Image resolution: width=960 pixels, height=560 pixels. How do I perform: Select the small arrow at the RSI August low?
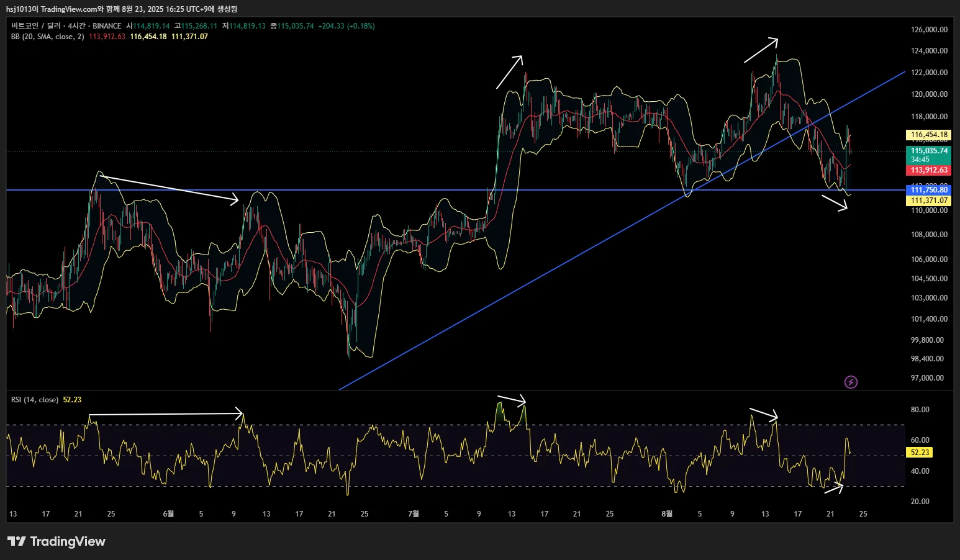click(x=833, y=488)
